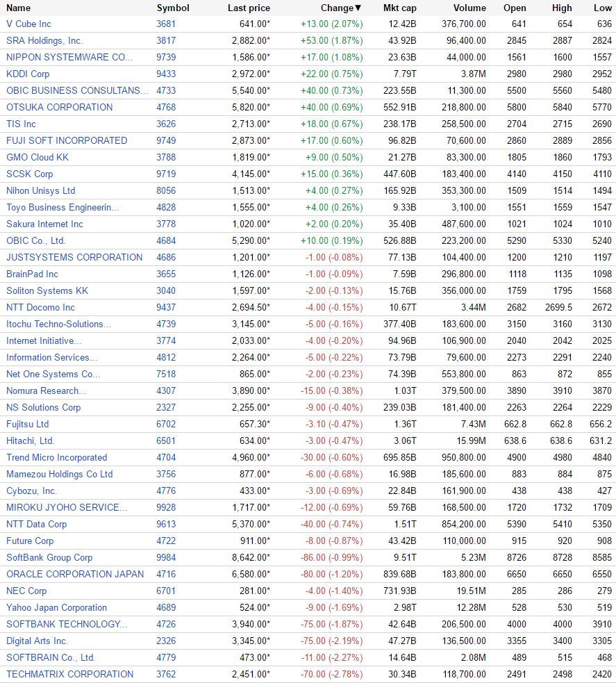Open the Hitachi, Ltd. link
The height and width of the screenshot is (683, 616).
[x=30, y=441]
